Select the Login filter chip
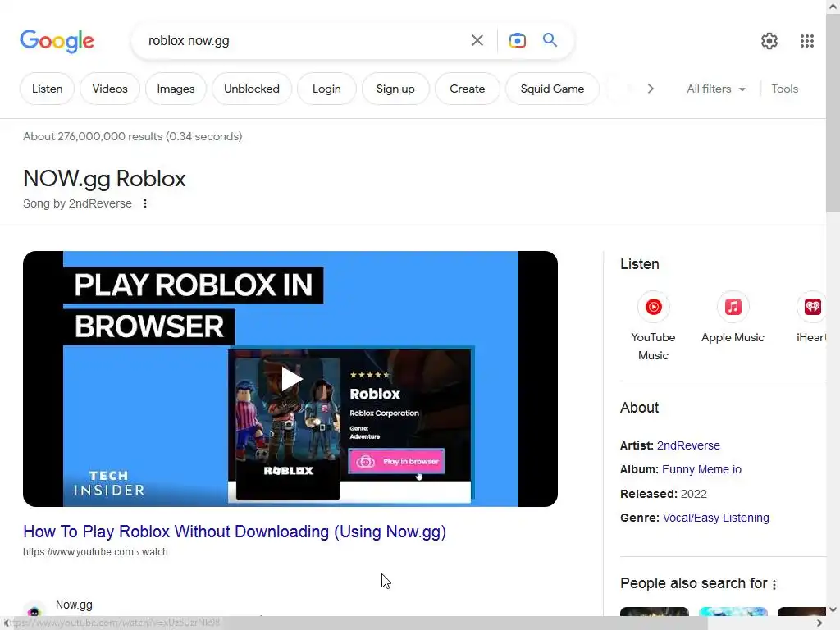Viewport: 840px width, 630px height. click(326, 89)
